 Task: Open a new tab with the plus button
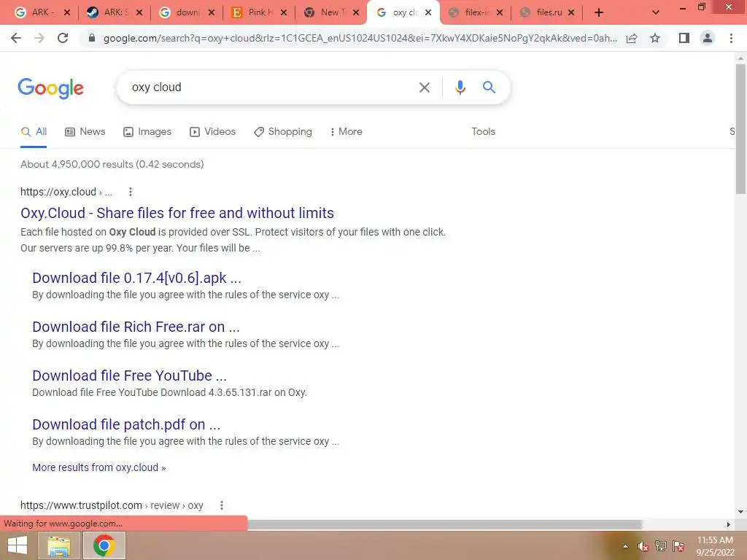click(x=599, y=13)
